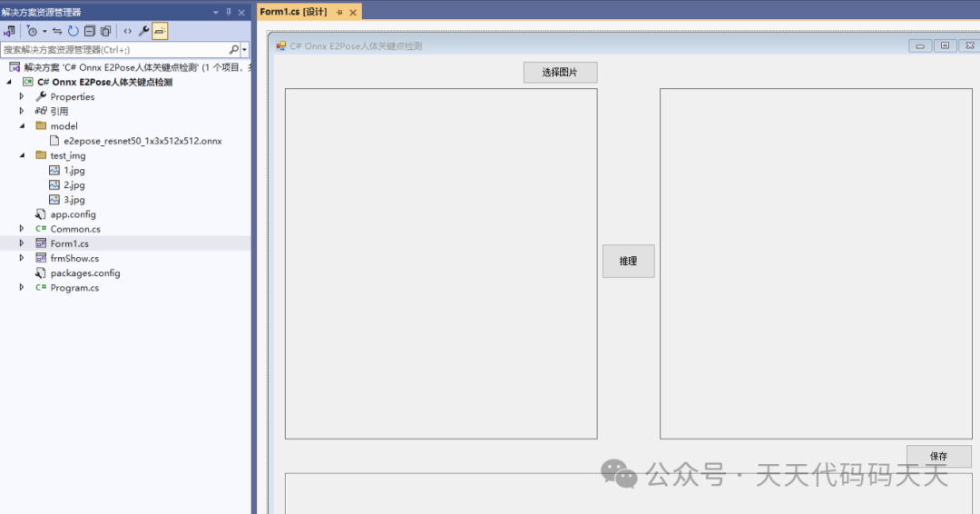Show all files toolbar icon
980x514 pixels.
(x=105, y=31)
